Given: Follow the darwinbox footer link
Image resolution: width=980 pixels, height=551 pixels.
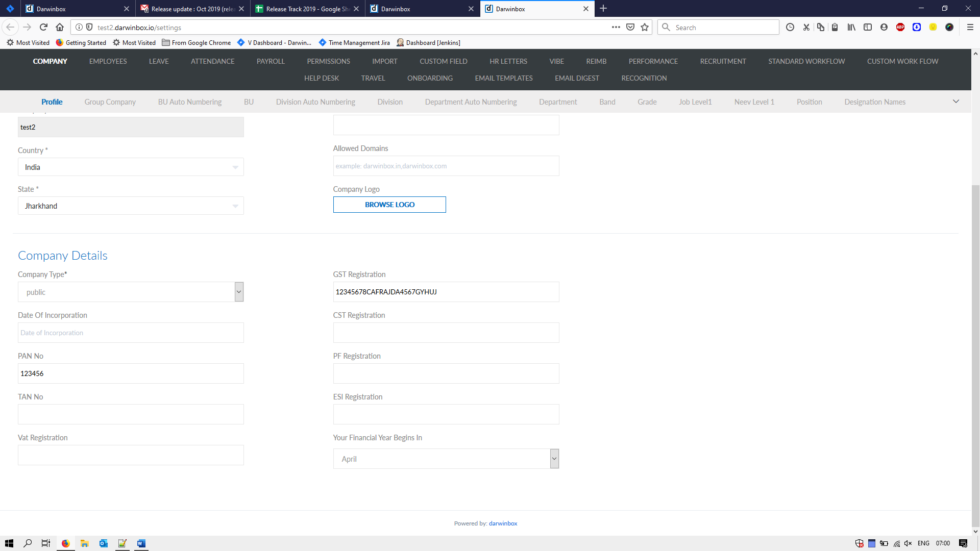Looking at the screenshot, I should click(503, 523).
